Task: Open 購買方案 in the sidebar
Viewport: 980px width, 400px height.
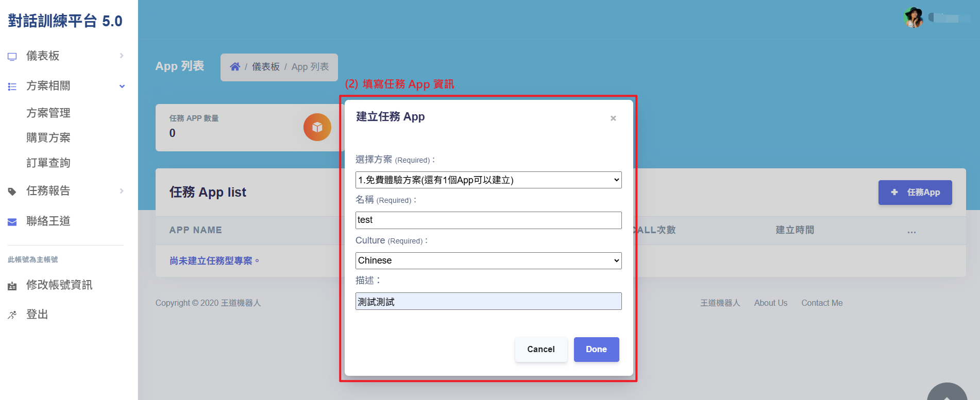Action: [x=48, y=137]
